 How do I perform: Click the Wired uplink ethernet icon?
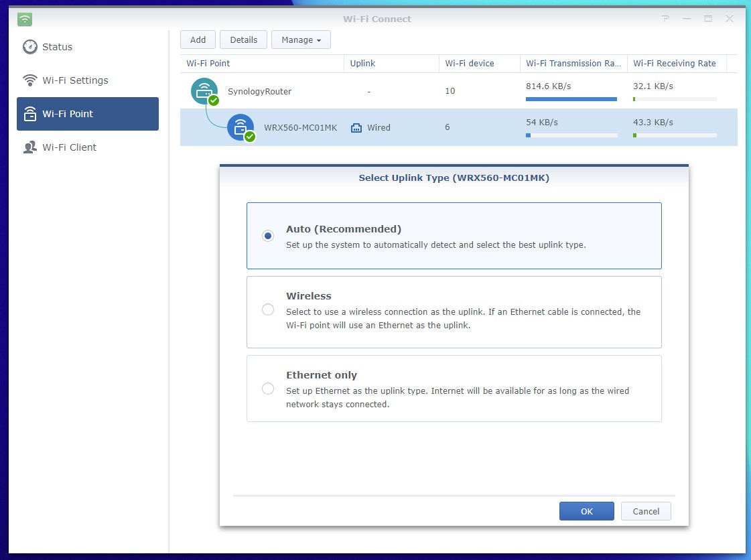click(356, 127)
